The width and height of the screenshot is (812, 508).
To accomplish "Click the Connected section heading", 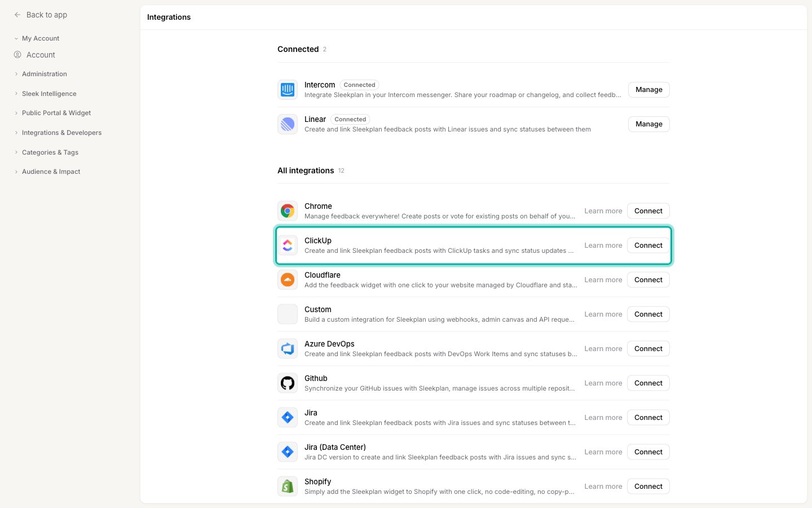I will coord(298,49).
